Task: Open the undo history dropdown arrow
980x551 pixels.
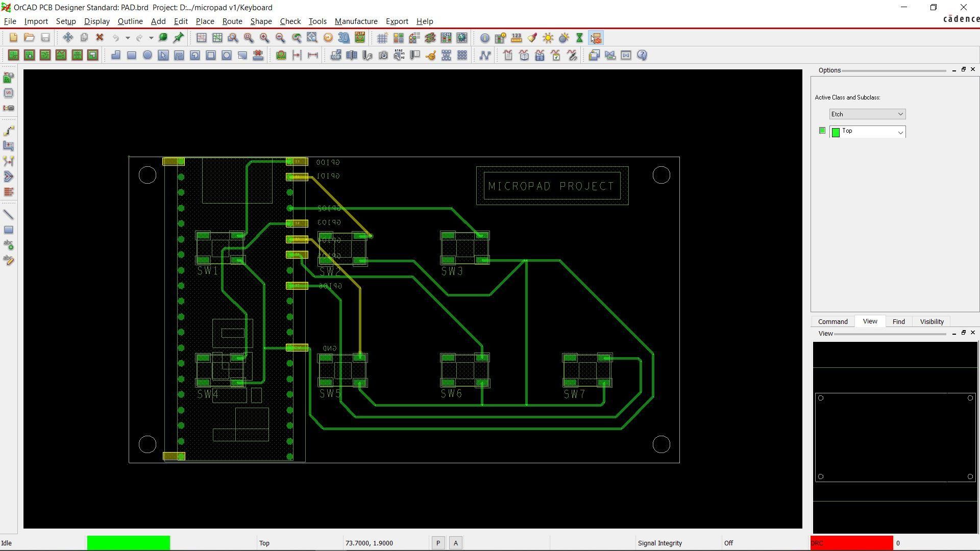Action: [128, 38]
